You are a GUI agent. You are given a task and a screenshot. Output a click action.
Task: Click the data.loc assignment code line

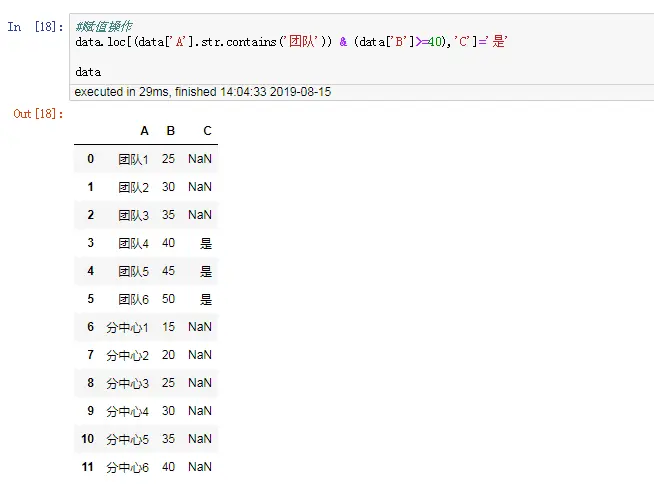[292, 43]
